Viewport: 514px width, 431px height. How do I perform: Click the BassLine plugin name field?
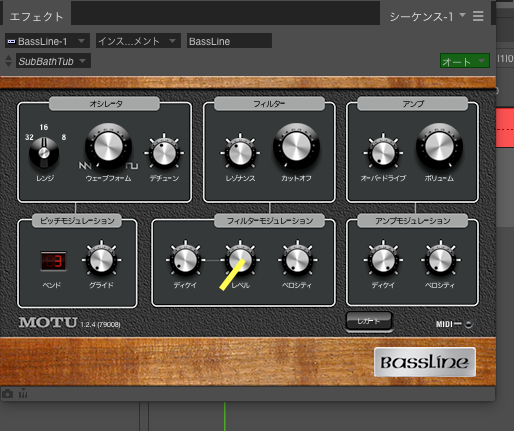pyautogui.click(x=229, y=41)
